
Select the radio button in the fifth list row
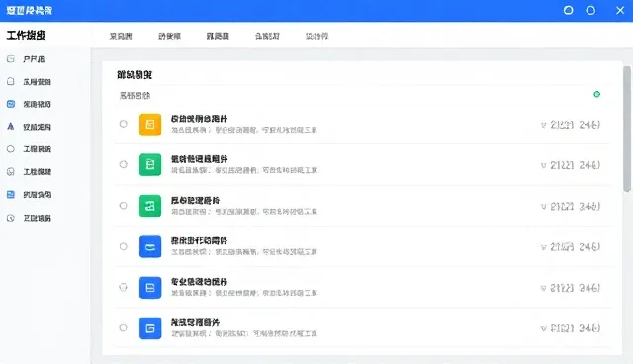[123, 287]
